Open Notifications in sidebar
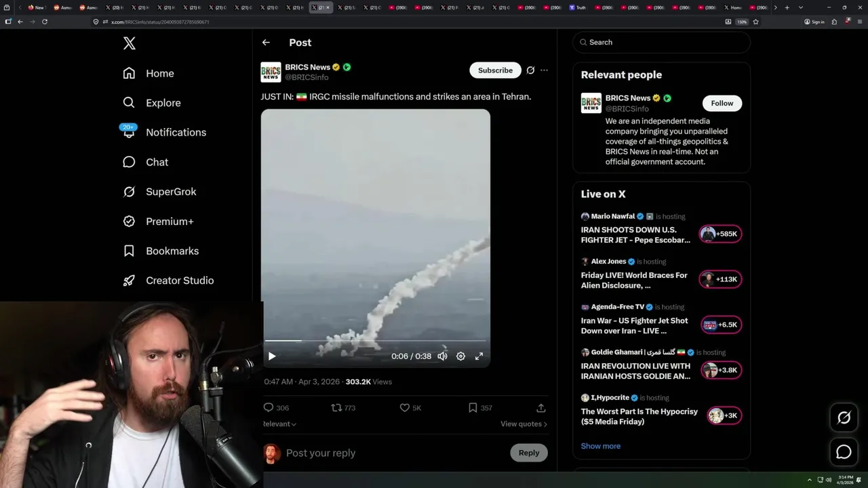Screen dimensions: 868x488 [164, 132]
